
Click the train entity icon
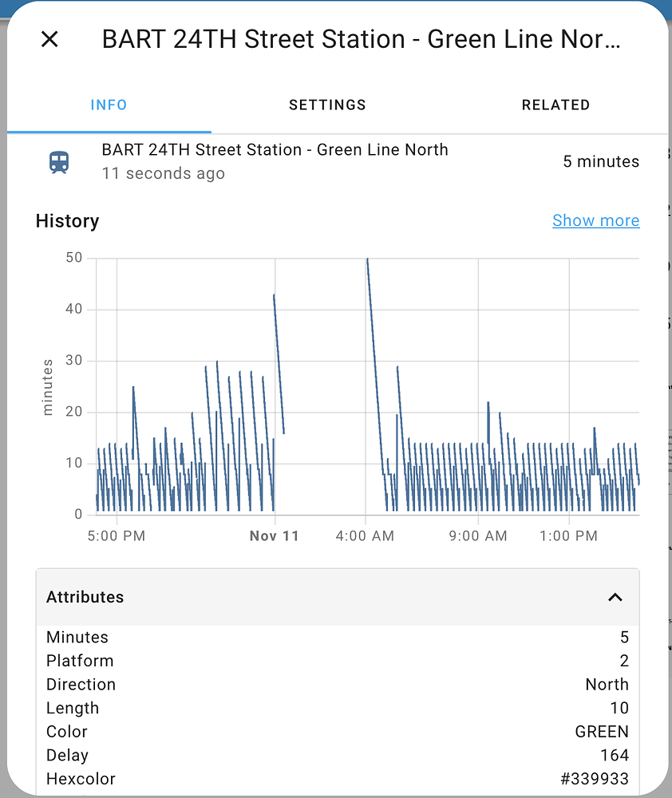[x=59, y=162]
